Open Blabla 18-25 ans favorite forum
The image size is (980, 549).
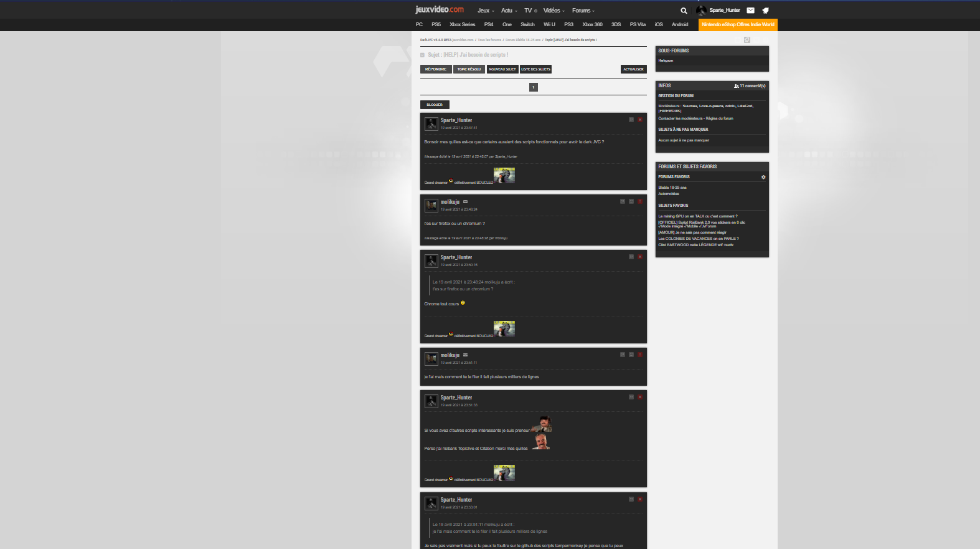pos(672,188)
